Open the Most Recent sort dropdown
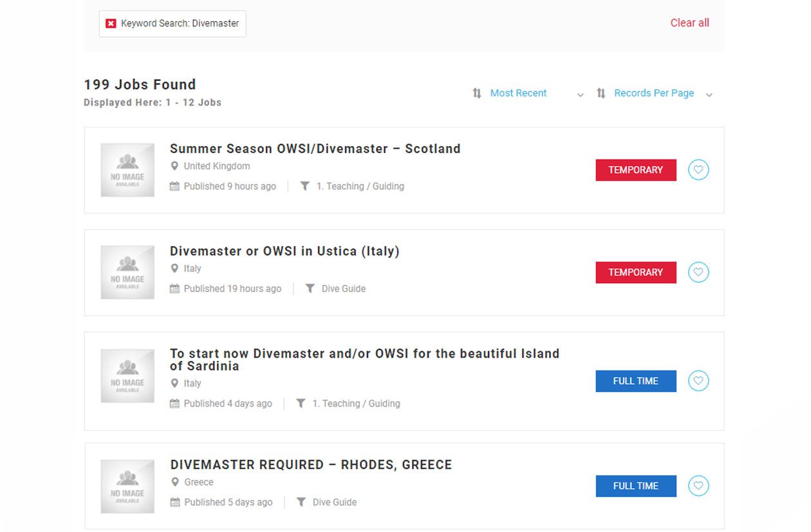The height and width of the screenshot is (532, 811). pyautogui.click(x=518, y=93)
